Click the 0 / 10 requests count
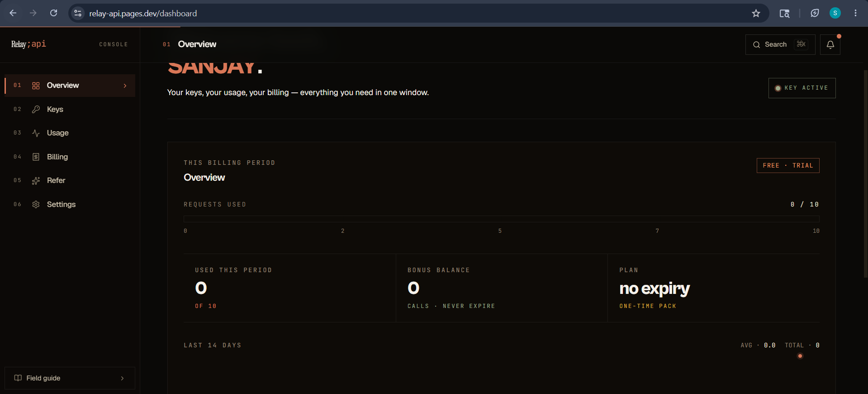This screenshot has width=868, height=394. [805, 205]
